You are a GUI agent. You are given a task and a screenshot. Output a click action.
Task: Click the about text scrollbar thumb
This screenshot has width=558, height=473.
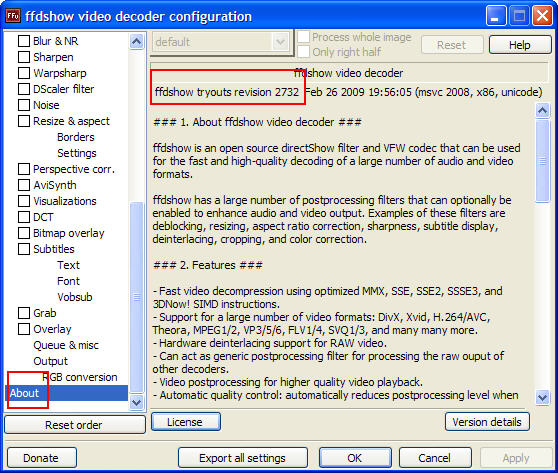tap(542, 161)
